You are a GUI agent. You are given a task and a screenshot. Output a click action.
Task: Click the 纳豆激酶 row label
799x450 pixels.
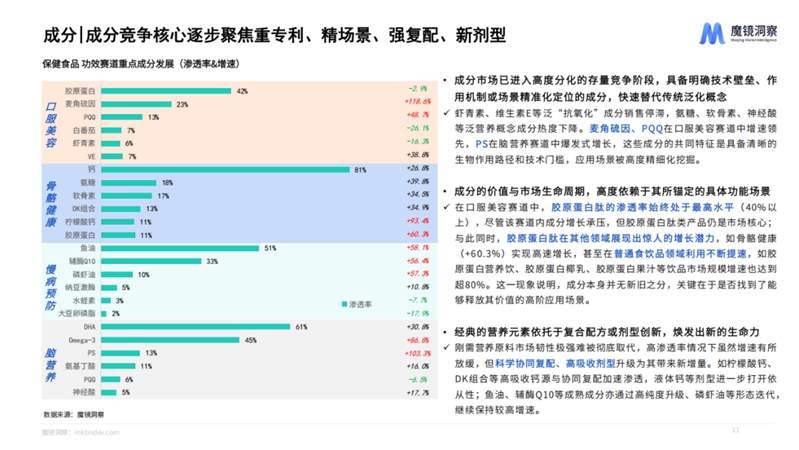pyautogui.click(x=80, y=287)
